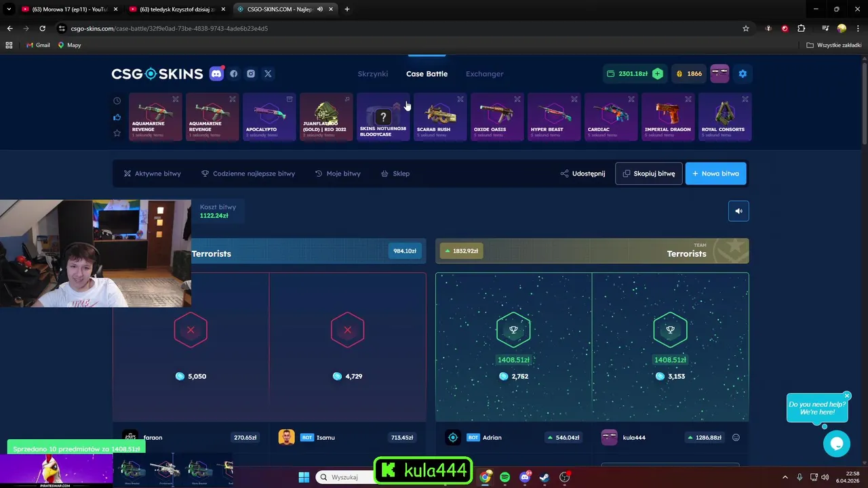Viewport: 868px width, 488px height.
Task: Open the Discord link icon
Action: 216,74
